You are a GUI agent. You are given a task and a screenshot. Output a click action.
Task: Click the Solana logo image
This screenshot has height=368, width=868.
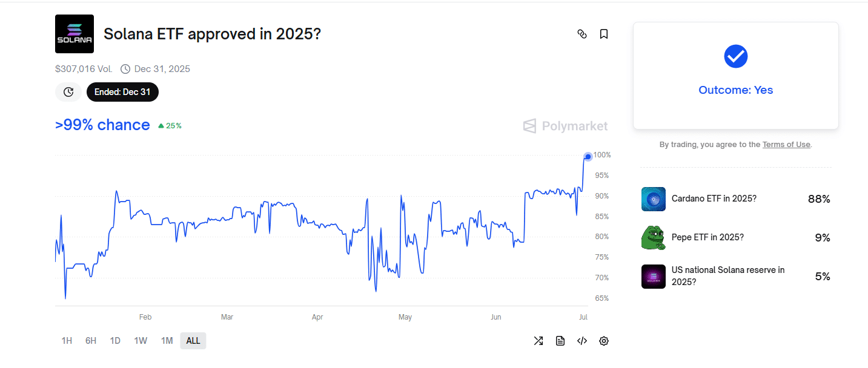75,34
